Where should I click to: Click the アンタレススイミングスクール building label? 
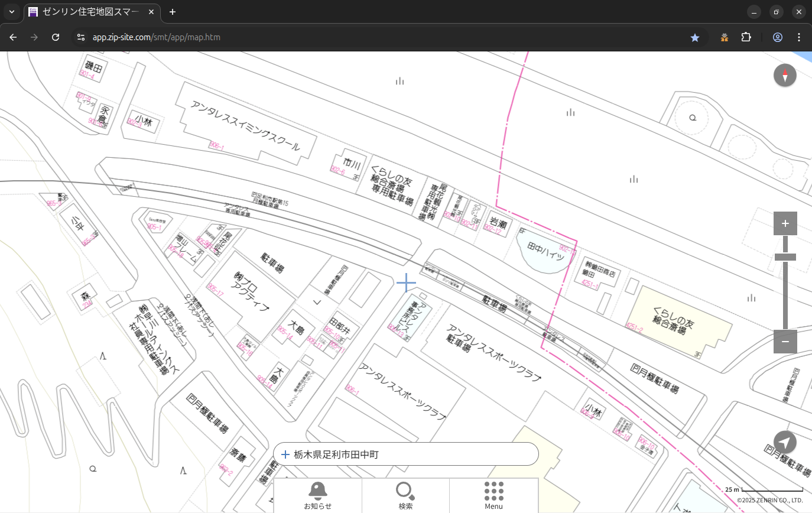click(x=245, y=125)
